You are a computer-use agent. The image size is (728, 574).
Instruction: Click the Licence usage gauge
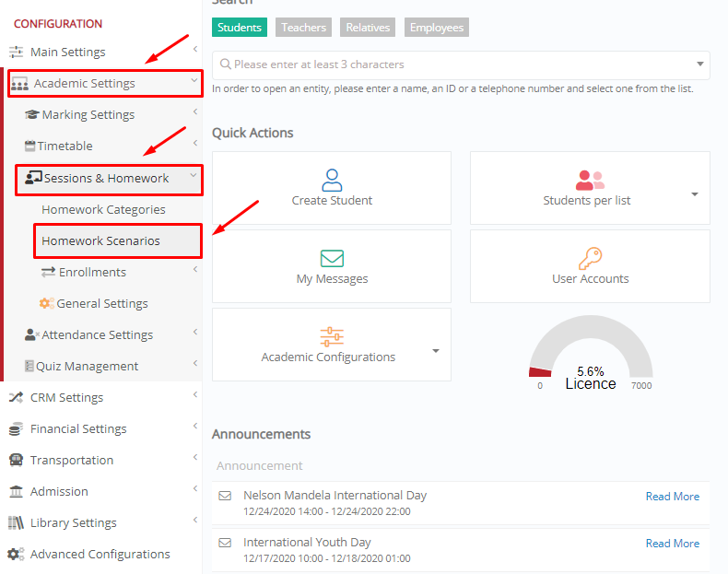coord(591,353)
